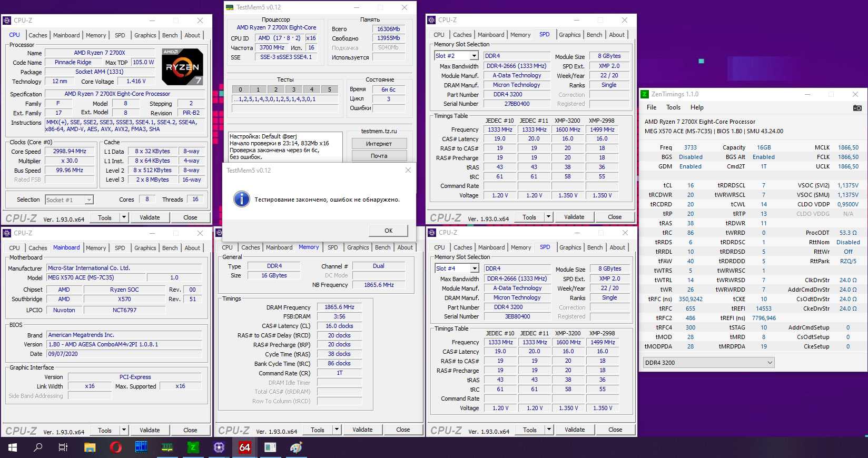This screenshot has width=868, height=458.
Task: Expand the Slot #2 memory slot dropdown
Action: pos(474,56)
